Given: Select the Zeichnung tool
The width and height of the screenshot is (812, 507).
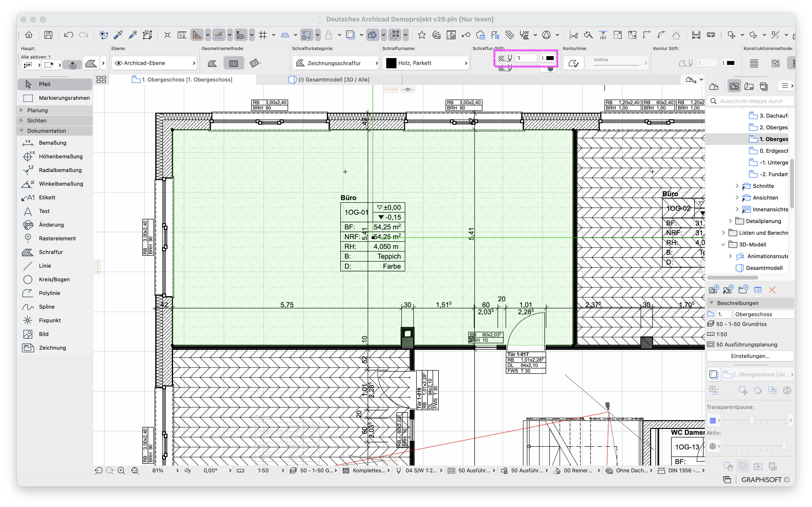Looking at the screenshot, I should [55, 348].
